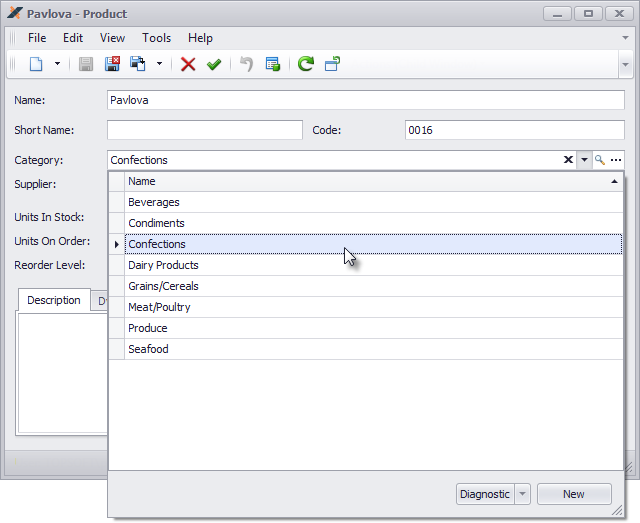Open the New document dropdown arrow
640x523 pixels.
coord(57,64)
